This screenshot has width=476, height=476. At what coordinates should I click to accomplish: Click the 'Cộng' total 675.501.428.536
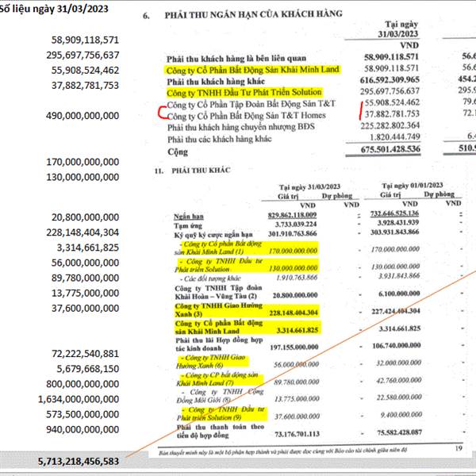point(390,149)
